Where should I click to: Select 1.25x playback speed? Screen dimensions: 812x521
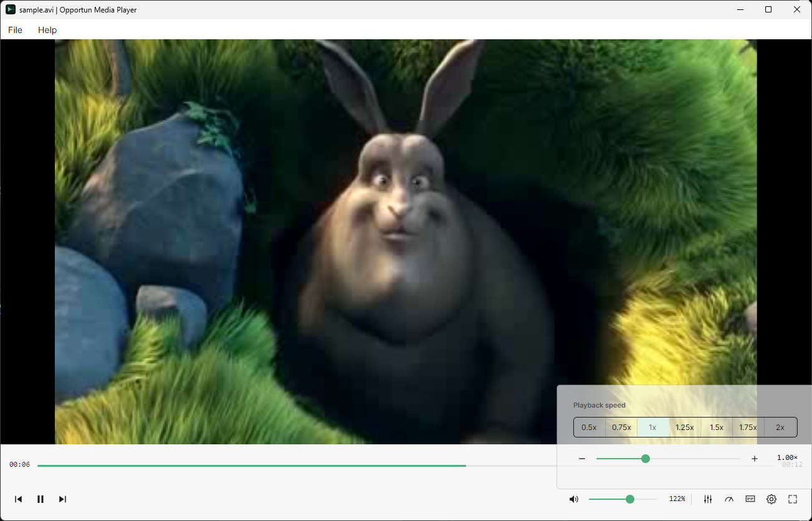[x=685, y=428]
